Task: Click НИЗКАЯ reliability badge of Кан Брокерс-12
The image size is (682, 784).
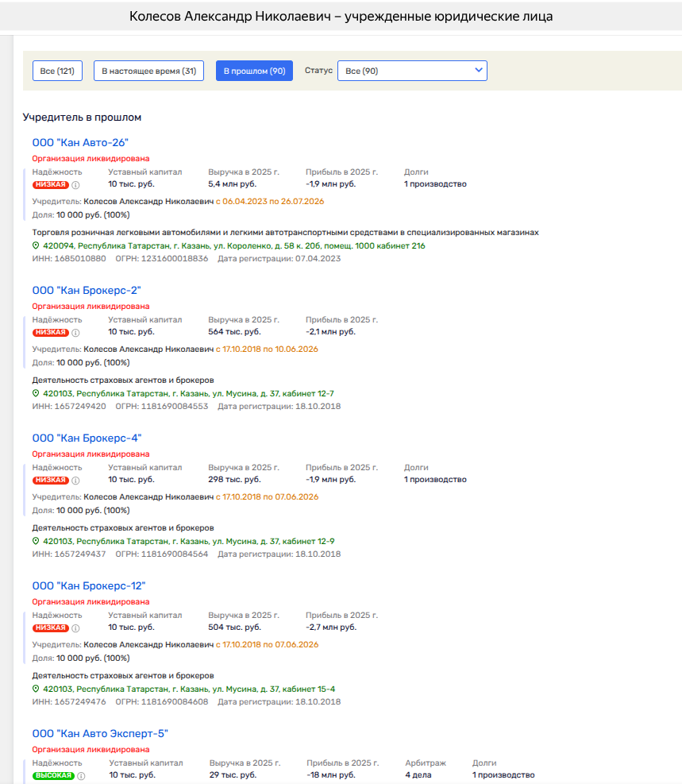Action: pos(51,628)
